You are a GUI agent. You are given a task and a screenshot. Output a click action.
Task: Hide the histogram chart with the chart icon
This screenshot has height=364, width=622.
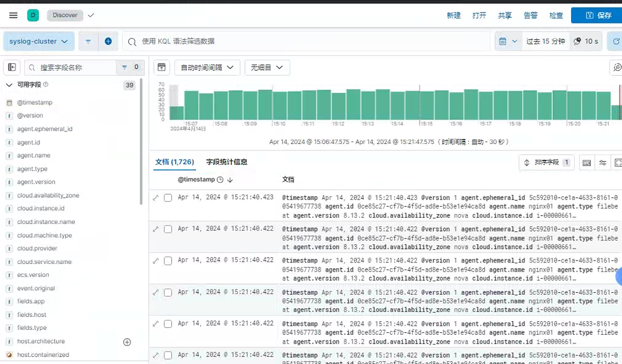(x=162, y=67)
